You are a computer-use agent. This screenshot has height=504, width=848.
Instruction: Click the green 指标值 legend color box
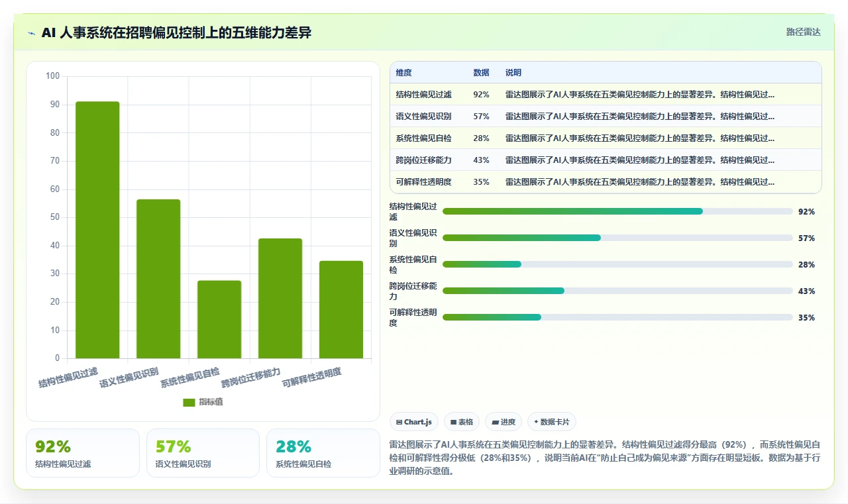[x=189, y=403]
